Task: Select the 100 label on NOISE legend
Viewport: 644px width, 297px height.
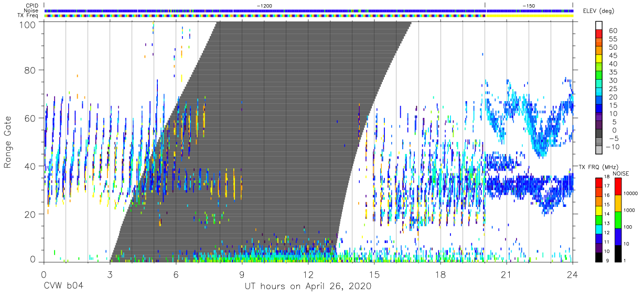Action: coord(627,227)
